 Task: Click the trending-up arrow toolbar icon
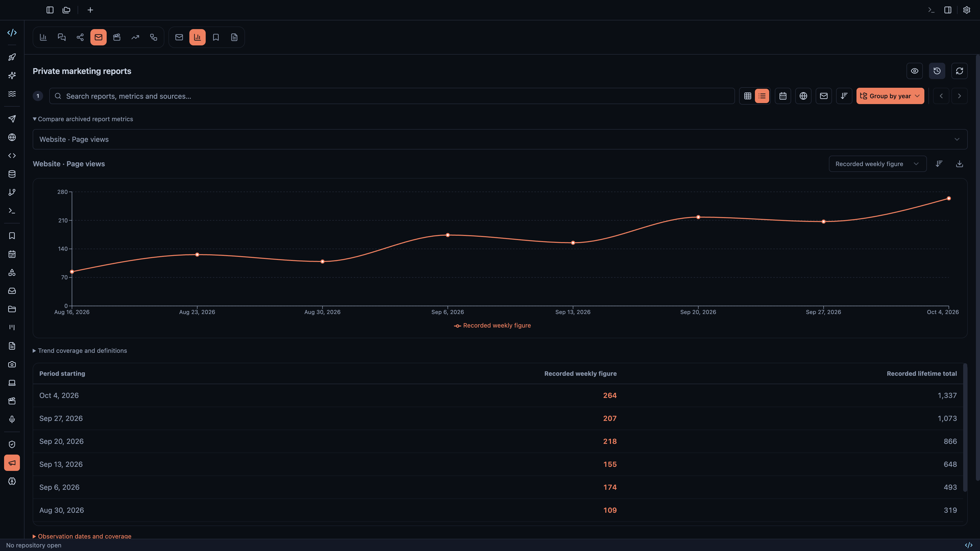135,37
